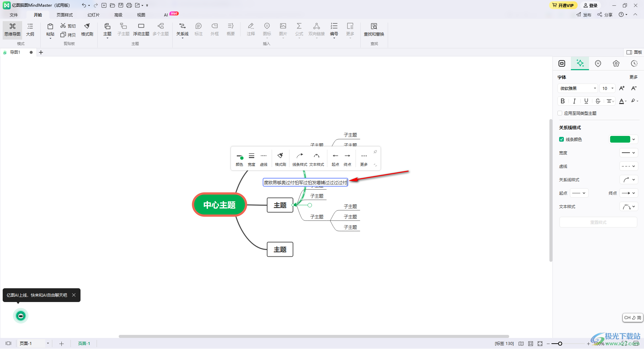644x349 pixels.
Task: Open the sticker/emoji tab in right panel
Action: 598,63
